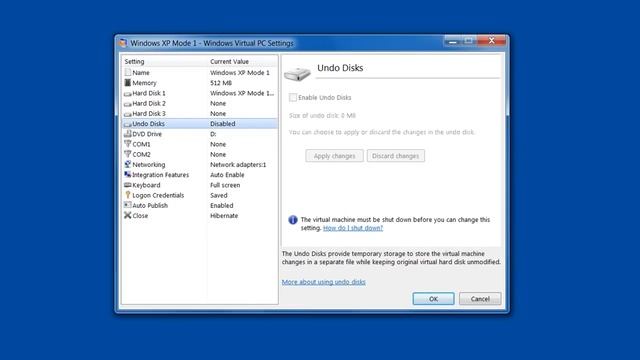The image size is (640, 360).
Task: Click the Setting column header
Action: tap(164, 61)
